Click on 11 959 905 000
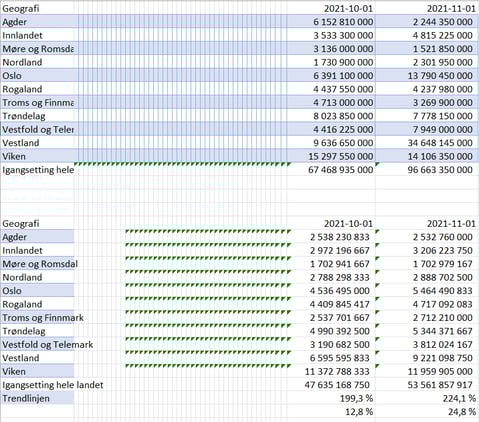Image resolution: width=479 pixels, height=422 pixels. pyautogui.click(x=440, y=372)
